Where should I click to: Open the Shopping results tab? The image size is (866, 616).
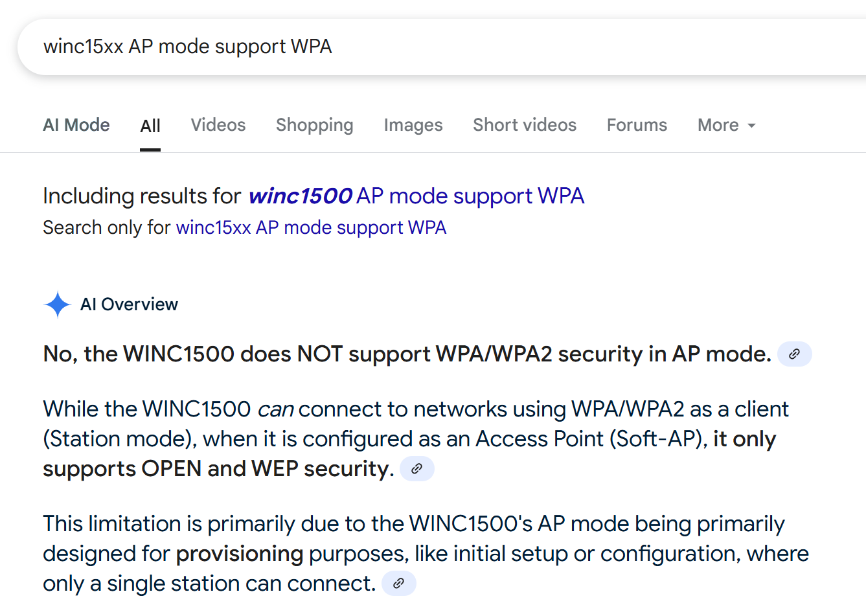tap(315, 125)
